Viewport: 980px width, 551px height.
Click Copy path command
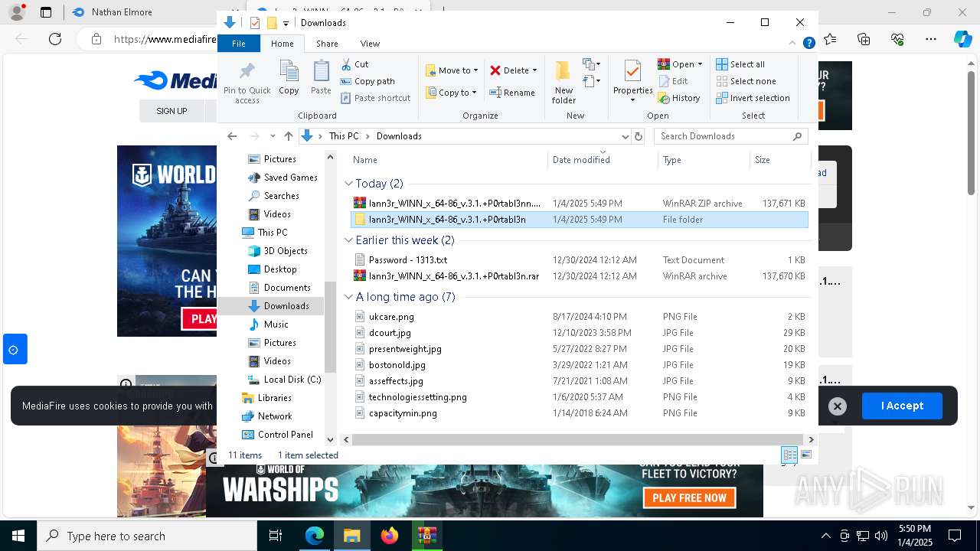(367, 81)
